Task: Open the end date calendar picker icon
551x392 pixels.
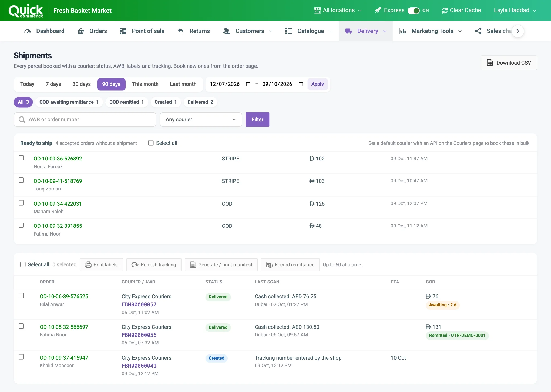Action: [301, 84]
